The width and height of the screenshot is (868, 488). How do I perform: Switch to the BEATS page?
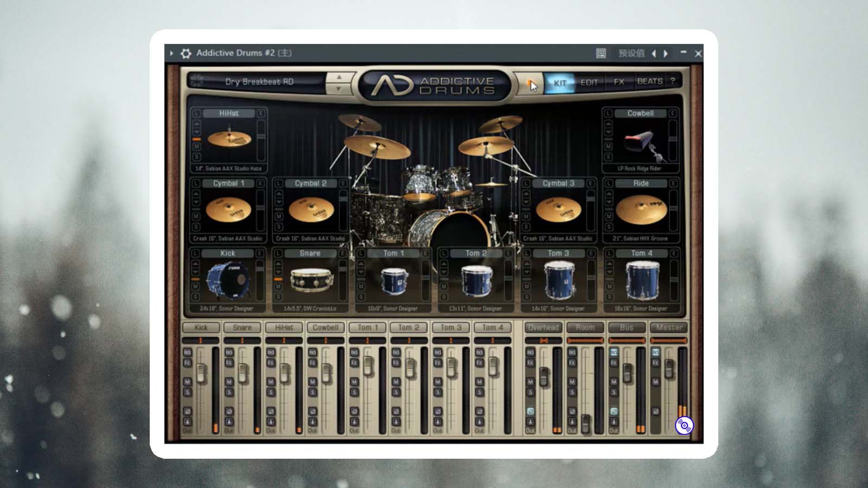pos(650,81)
